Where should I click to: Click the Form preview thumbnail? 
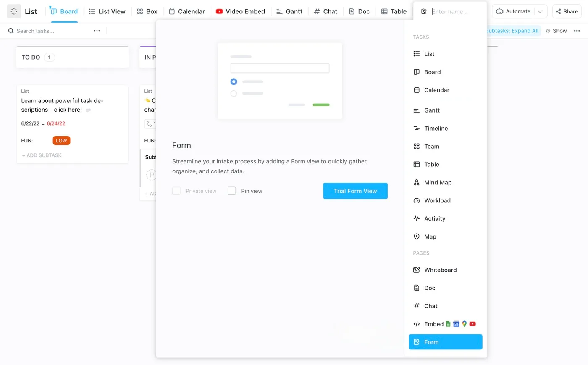(x=280, y=81)
